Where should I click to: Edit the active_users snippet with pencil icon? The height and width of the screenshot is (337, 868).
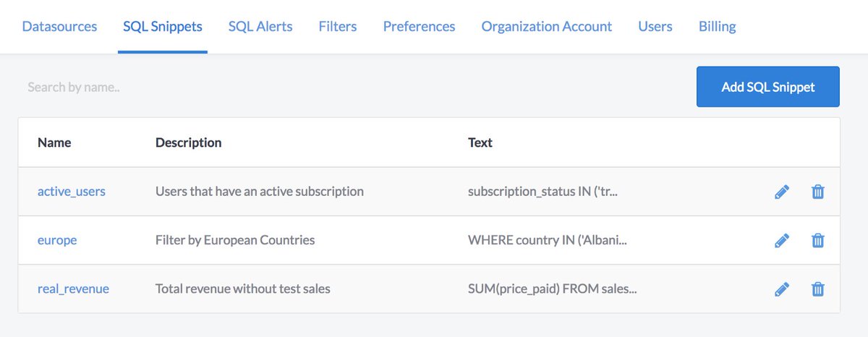[781, 192]
